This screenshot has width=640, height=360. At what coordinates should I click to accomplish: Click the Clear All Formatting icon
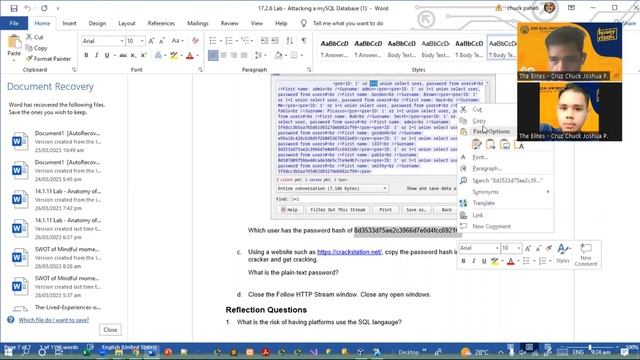tap(195, 41)
